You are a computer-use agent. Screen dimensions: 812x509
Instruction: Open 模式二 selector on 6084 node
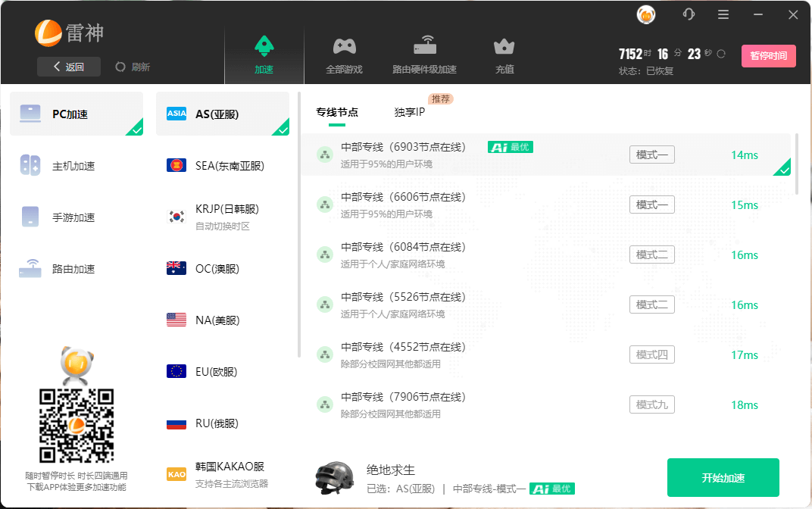pyautogui.click(x=651, y=254)
